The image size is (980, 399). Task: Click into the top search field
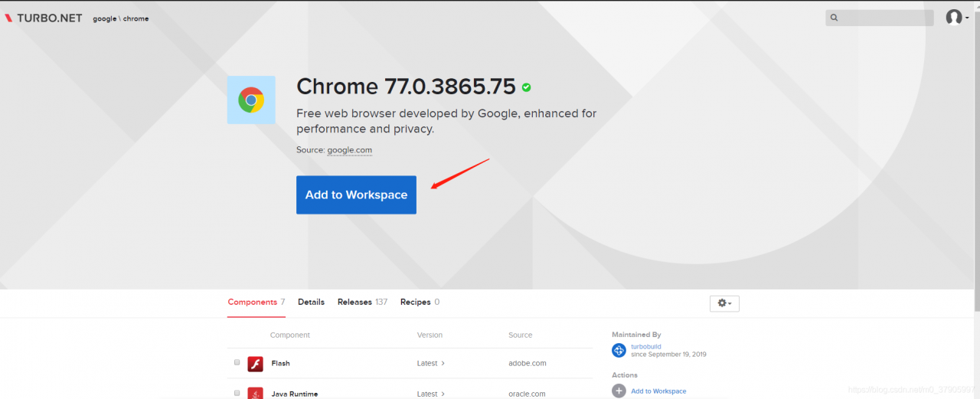(884, 18)
